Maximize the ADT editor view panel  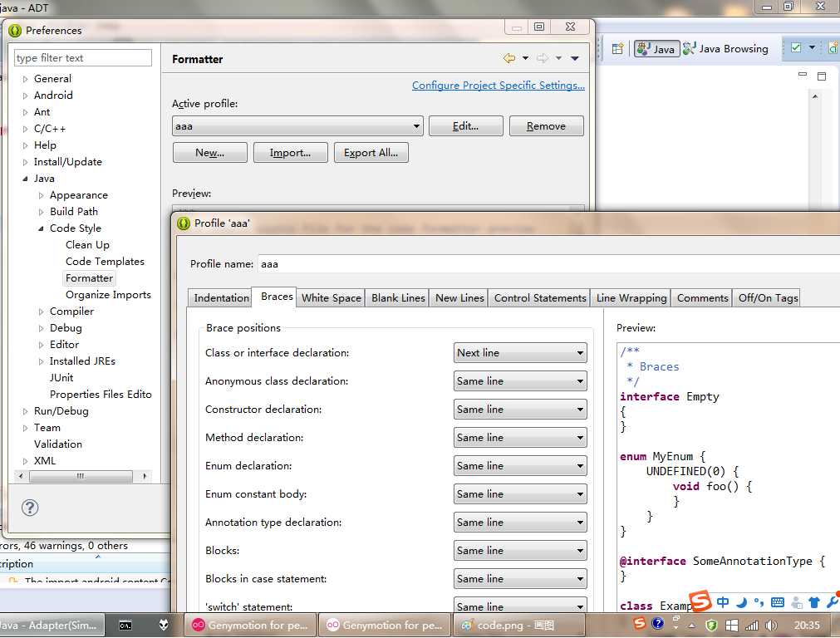pyautogui.click(x=822, y=76)
